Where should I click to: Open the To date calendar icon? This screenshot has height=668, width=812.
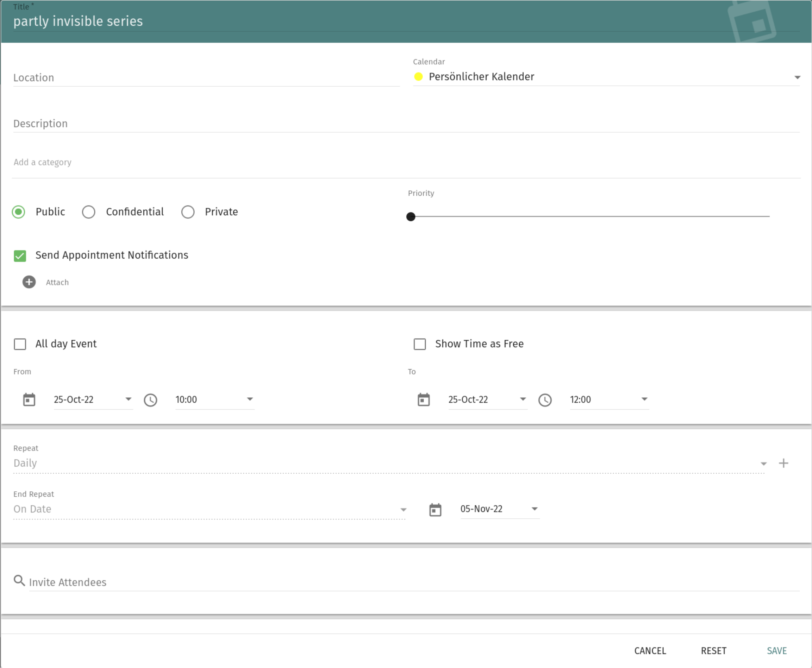(x=424, y=399)
